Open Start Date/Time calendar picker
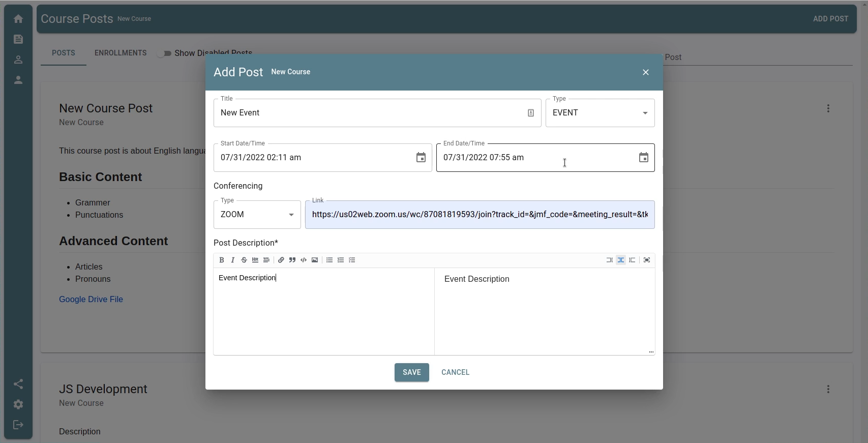The image size is (868, 443). (421, 158)
